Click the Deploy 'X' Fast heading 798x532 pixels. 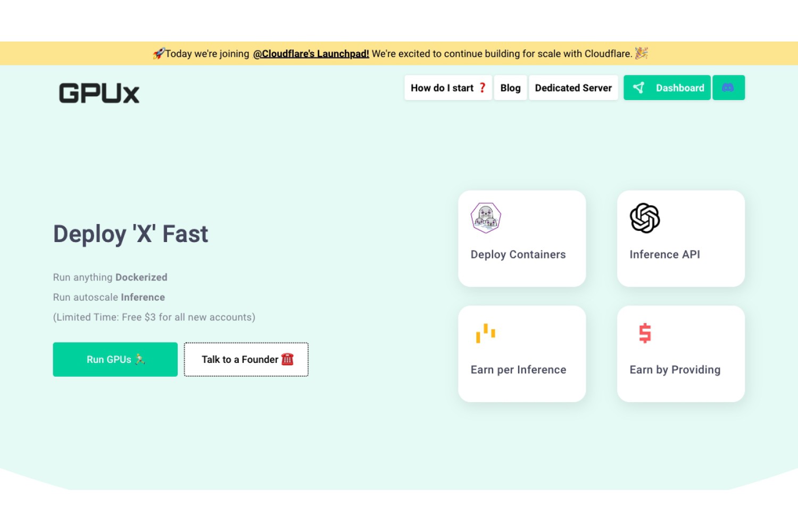(131, 234)
